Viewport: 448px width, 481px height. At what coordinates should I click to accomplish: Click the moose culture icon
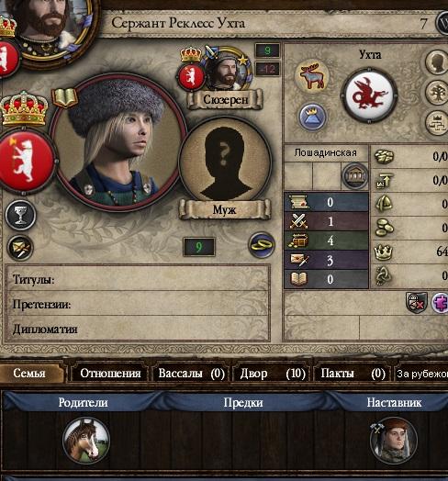click(312, 75)
